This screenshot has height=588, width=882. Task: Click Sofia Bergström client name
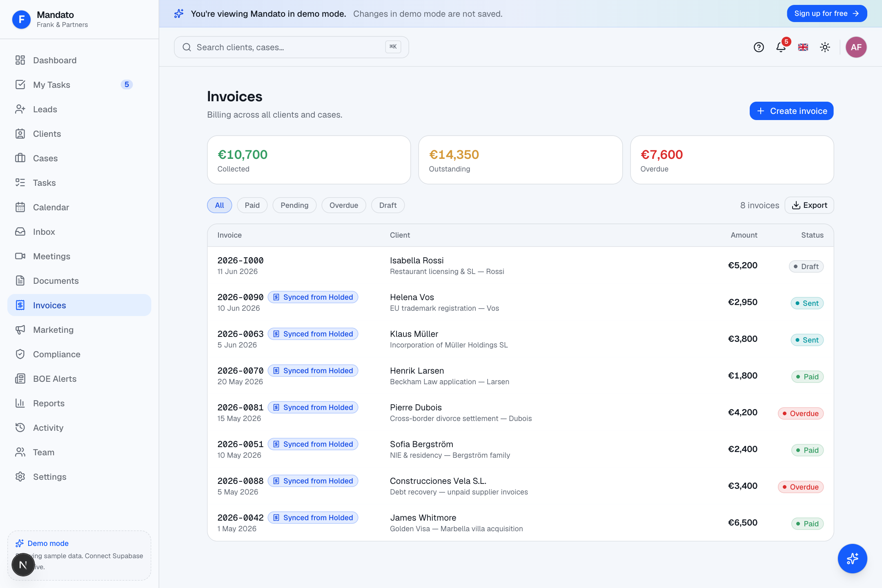(x=421, y=444)
